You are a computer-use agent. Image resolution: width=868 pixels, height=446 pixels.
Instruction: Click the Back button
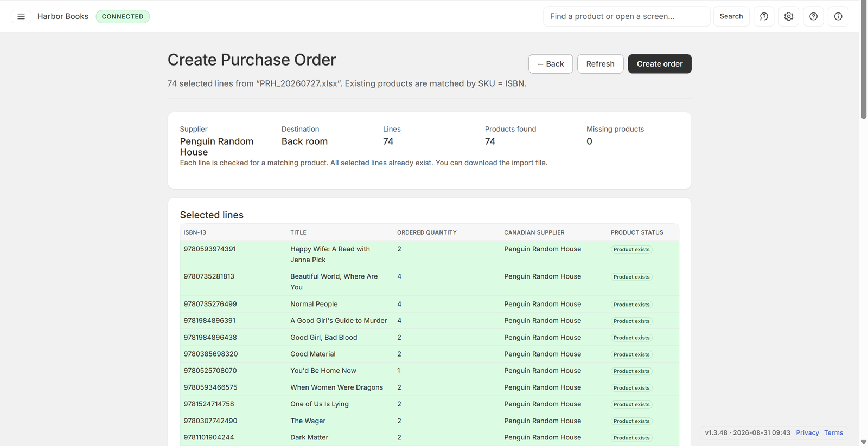pyautogui.click(x=551, y=64)
